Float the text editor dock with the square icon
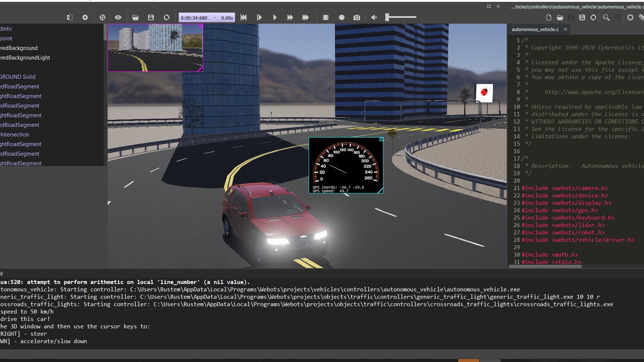Screen dimensions: 644x362 click(489, 6)
